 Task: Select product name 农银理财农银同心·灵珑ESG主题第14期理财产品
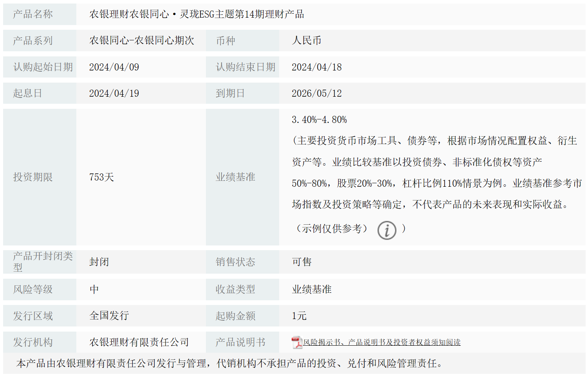pyautogui.click(x=197, y=14)
